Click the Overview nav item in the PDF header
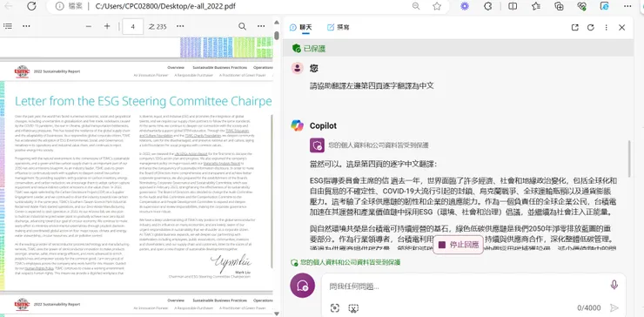Screen dimensions: 644x317 tap(176, 67)
